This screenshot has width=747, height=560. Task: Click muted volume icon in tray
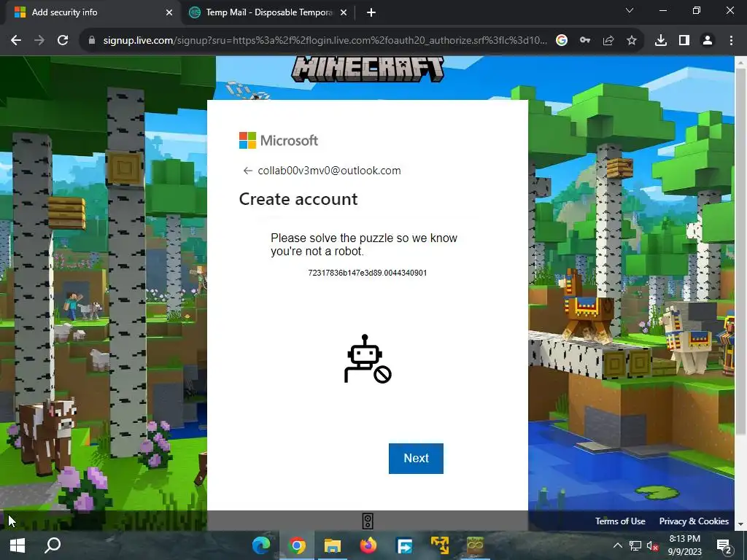pyautogui.click(x=653, y=545)
